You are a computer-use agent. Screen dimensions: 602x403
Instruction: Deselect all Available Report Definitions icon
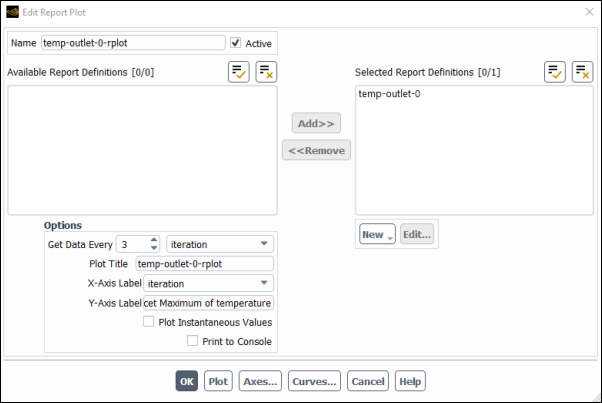[266, 72]
